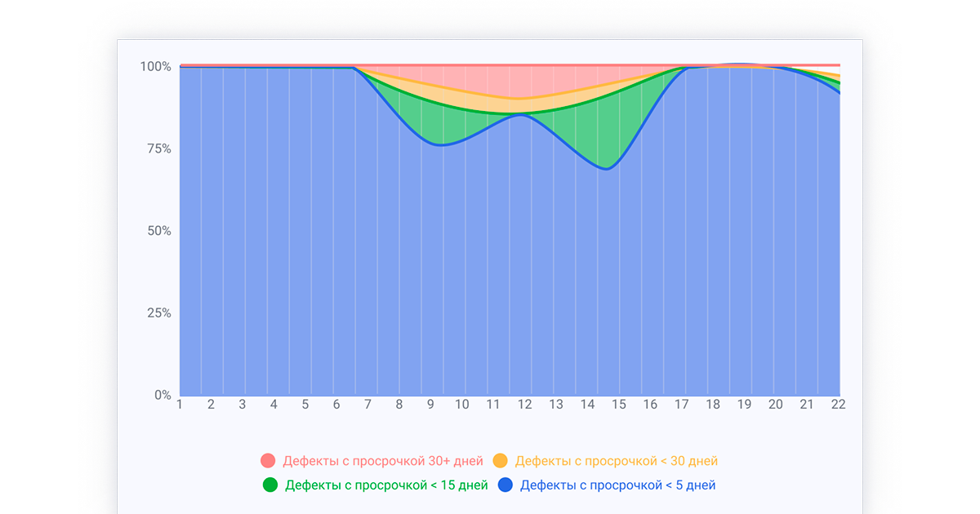Click x-axis label 7
This screenshot has height=514, width=980.
pyautogui.click(x=367, y=405)
